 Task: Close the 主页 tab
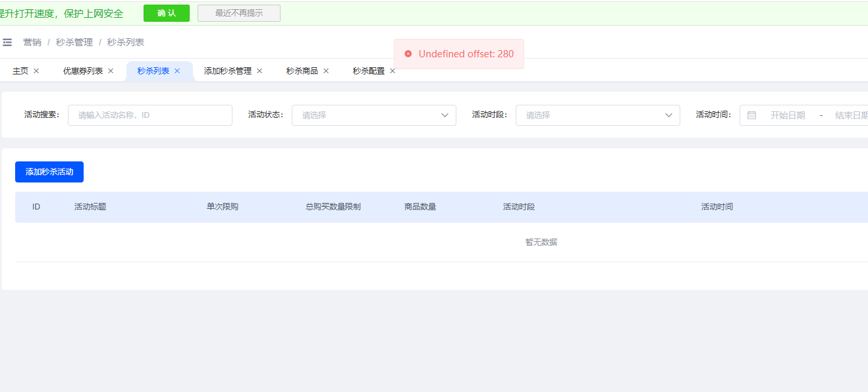tap(36, 70)
